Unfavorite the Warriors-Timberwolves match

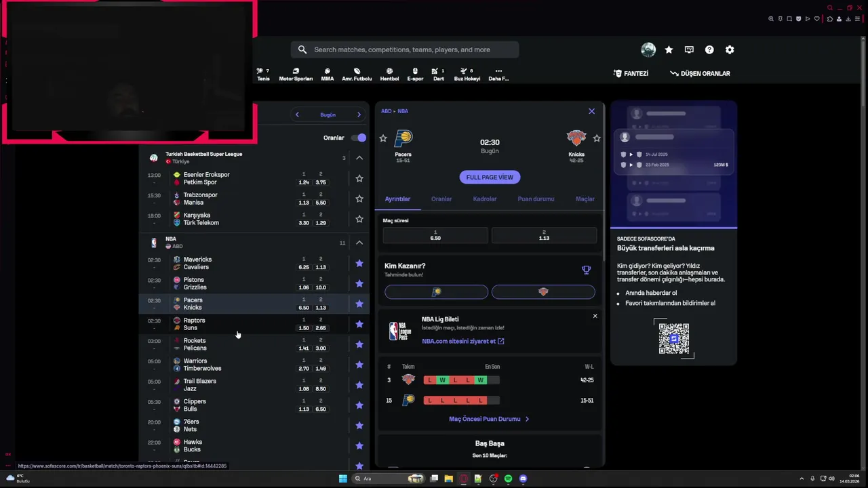click(359, 365)
